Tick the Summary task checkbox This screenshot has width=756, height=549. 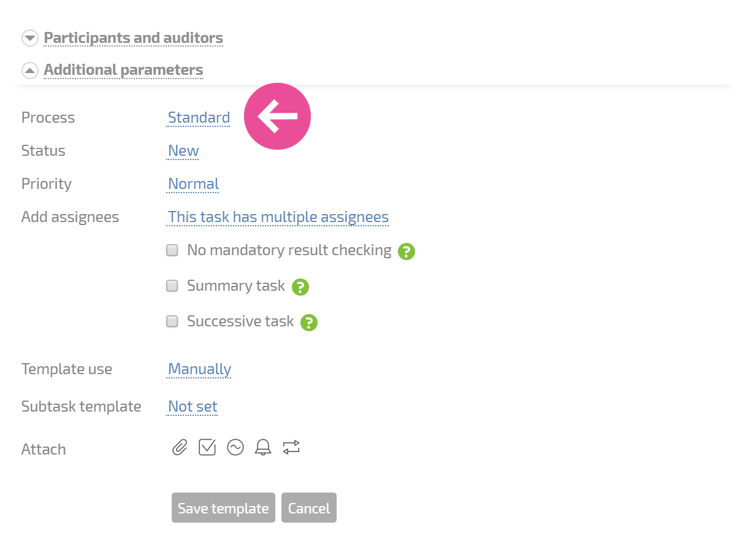tap(172, 286)
